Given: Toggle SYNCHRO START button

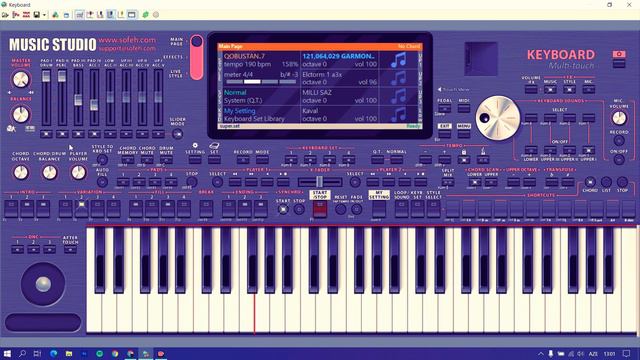Looking at the screenshot, I should pos(282,209).
